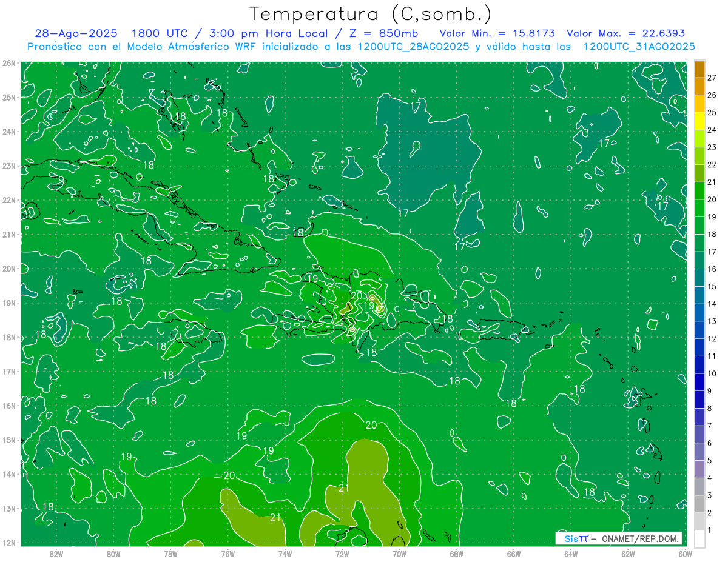Select the 76W longitude axis label
728x562 pixels.
228,554
